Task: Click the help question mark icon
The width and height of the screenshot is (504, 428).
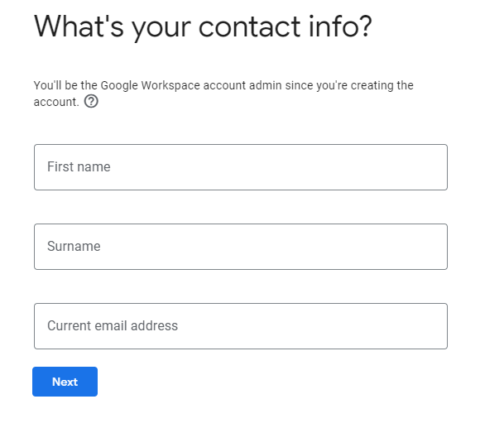Action: point(91,102)
